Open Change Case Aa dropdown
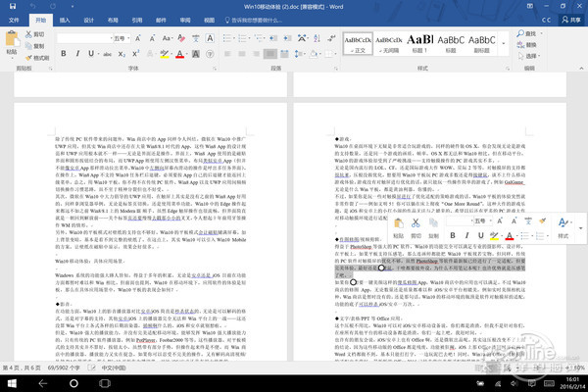Screen dimensions: 588x392 tap(168, 38)
